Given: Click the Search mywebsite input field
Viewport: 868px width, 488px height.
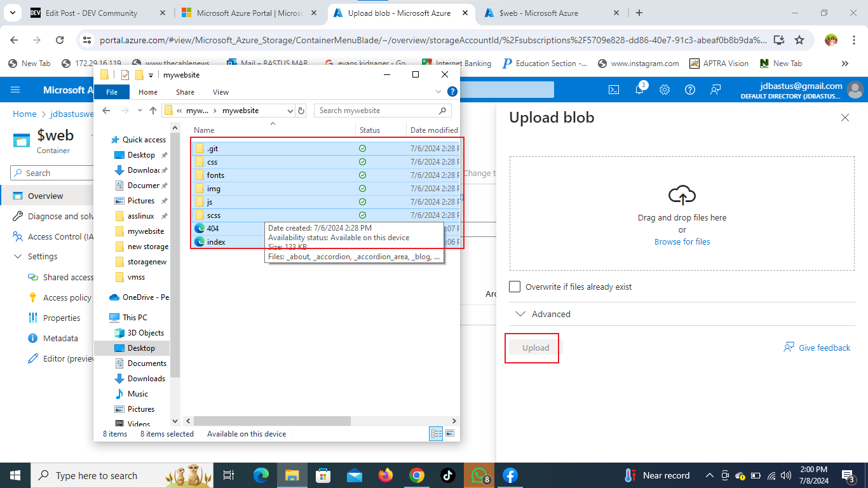Looking at the screenshot, I should coord(376,111).
